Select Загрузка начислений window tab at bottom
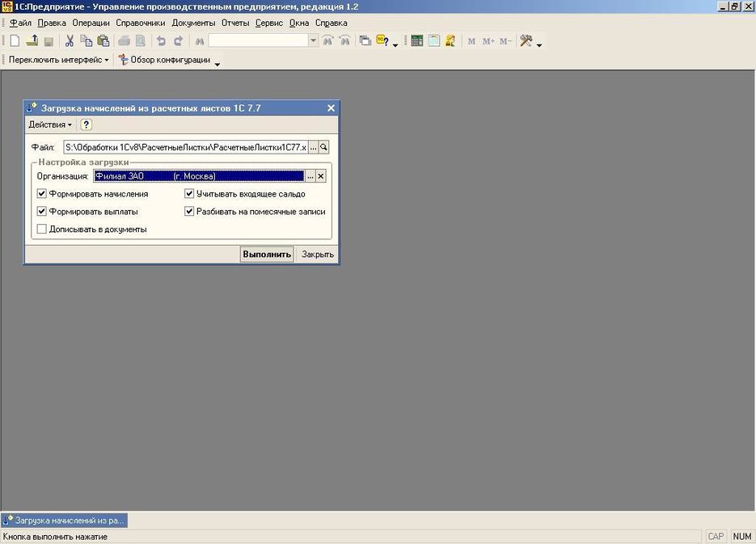 point(64,521)
